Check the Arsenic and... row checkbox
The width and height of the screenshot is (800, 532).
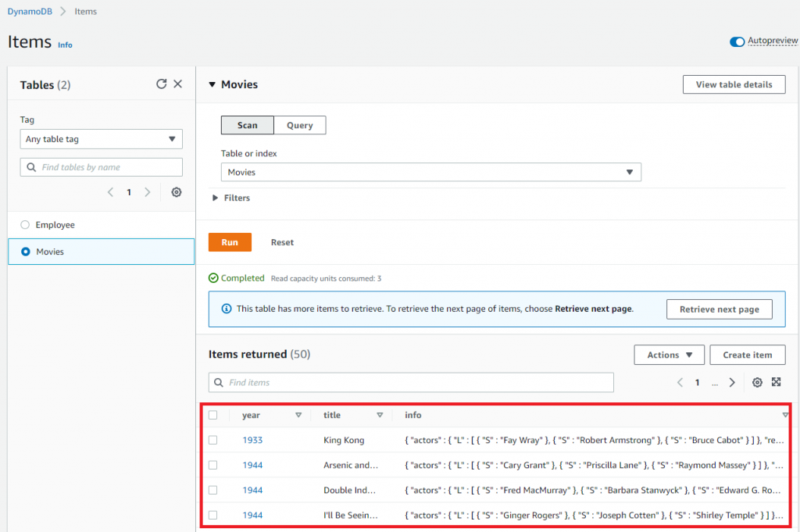[x=212, y=465]
